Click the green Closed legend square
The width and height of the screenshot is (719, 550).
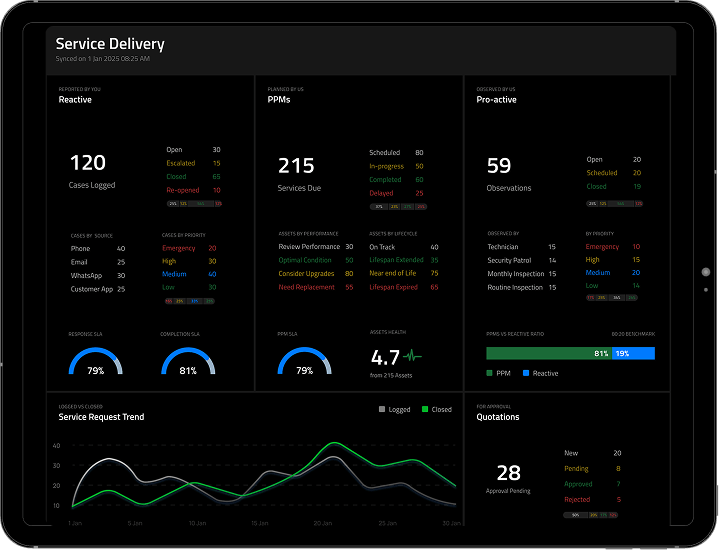(x=424, y=409)
